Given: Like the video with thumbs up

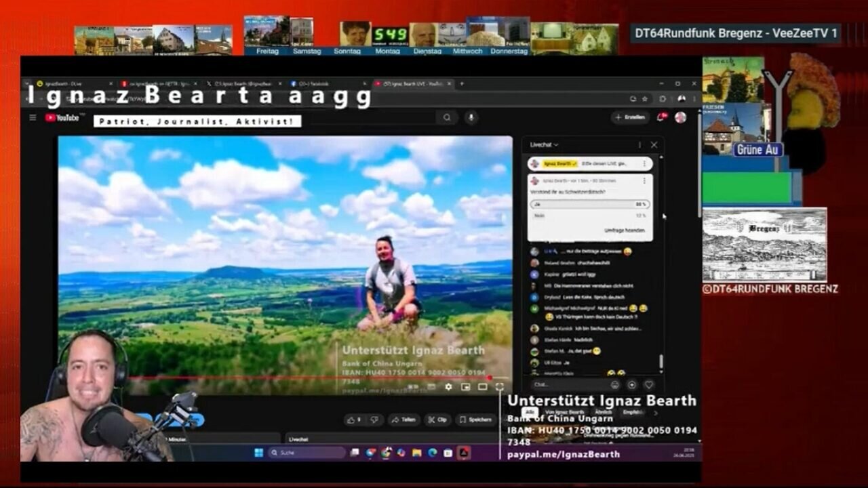Looking at the screenshot, I should pos(355,420).
